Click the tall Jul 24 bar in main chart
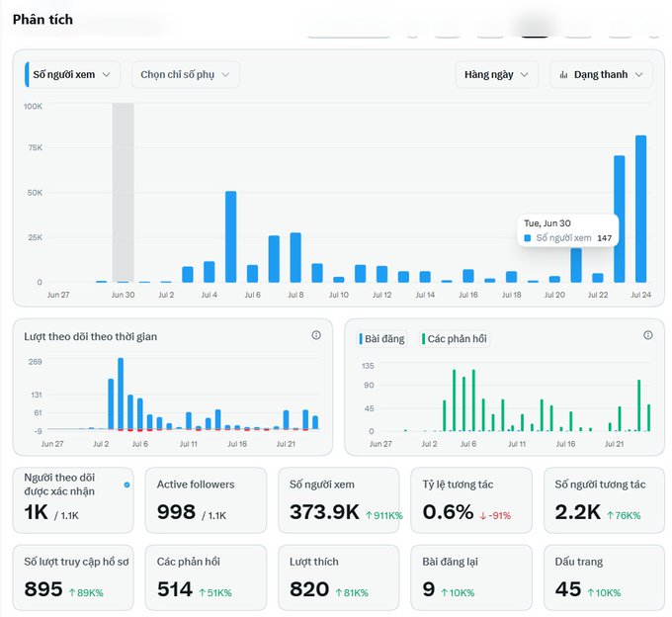This screenshot has height=617, width=672. [640, 209]
